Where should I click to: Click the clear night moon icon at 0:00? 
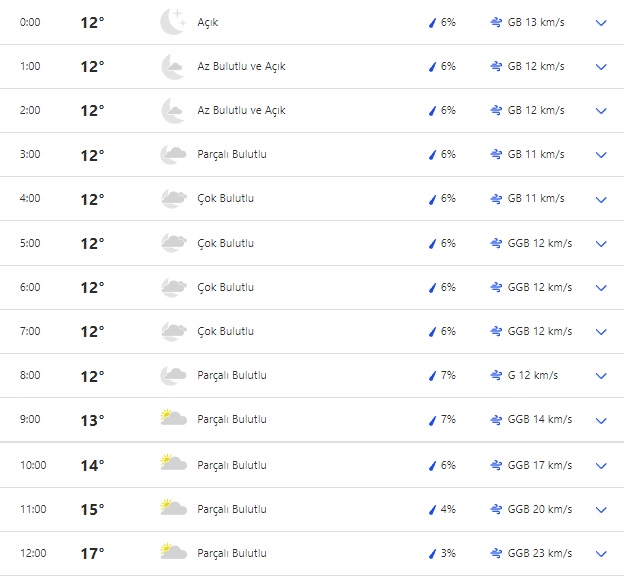coord(172,22)
